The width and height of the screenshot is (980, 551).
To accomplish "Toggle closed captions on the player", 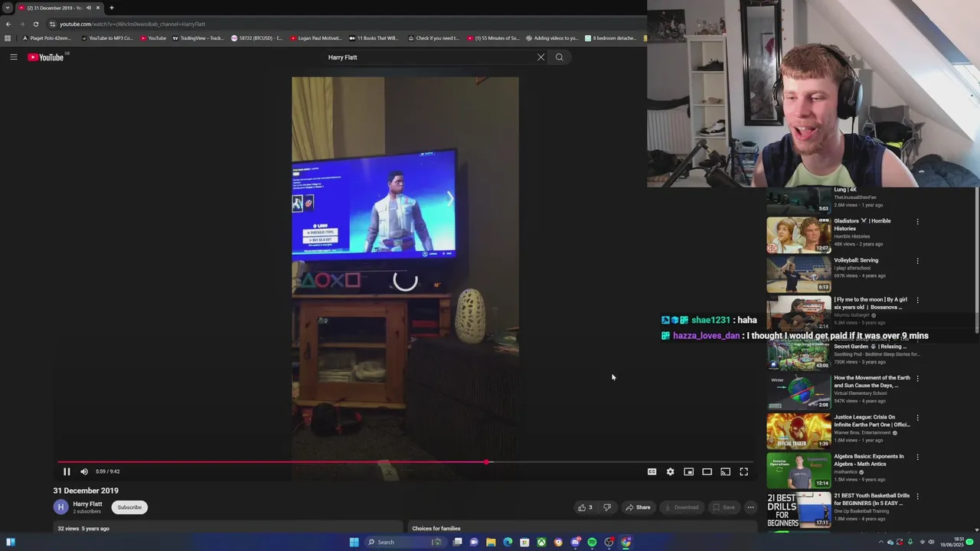I will (x=652, y=471).
